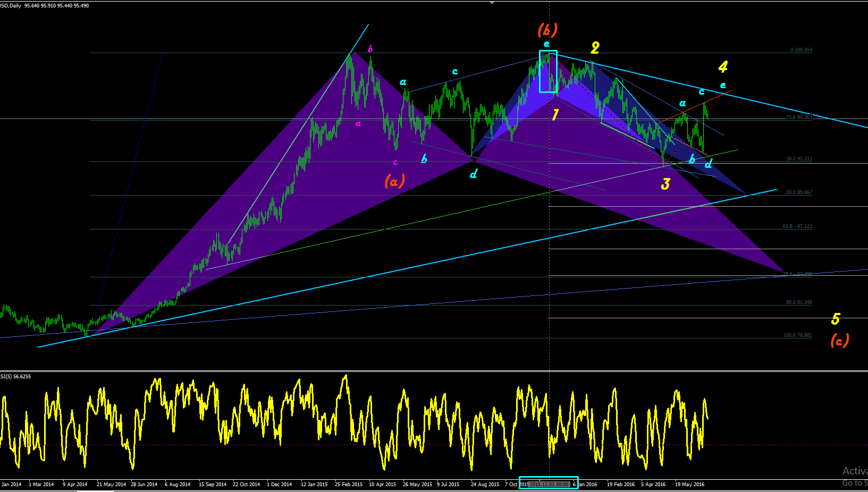The width and height of the screenshot is (868, 492).
Task: Click the RSI indicator value label 56.6255
Action: pyautogui.click(x=22, y=376)
